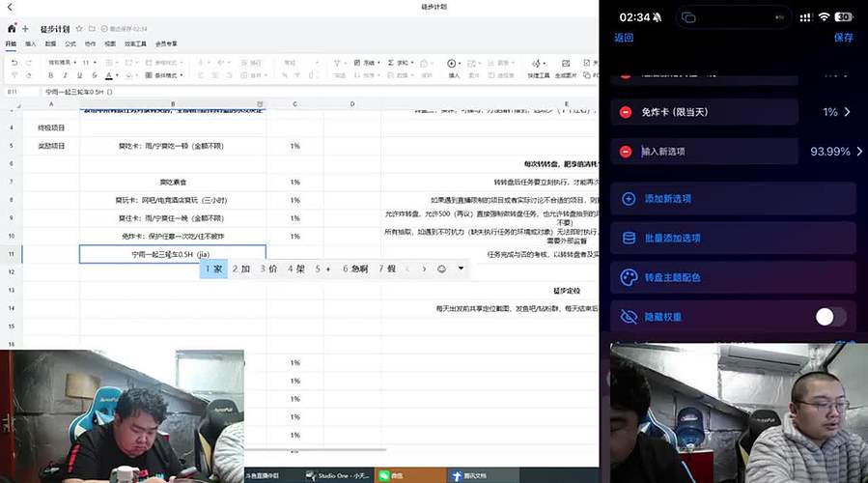Tap the 返回 back link

tap(624, 38)
